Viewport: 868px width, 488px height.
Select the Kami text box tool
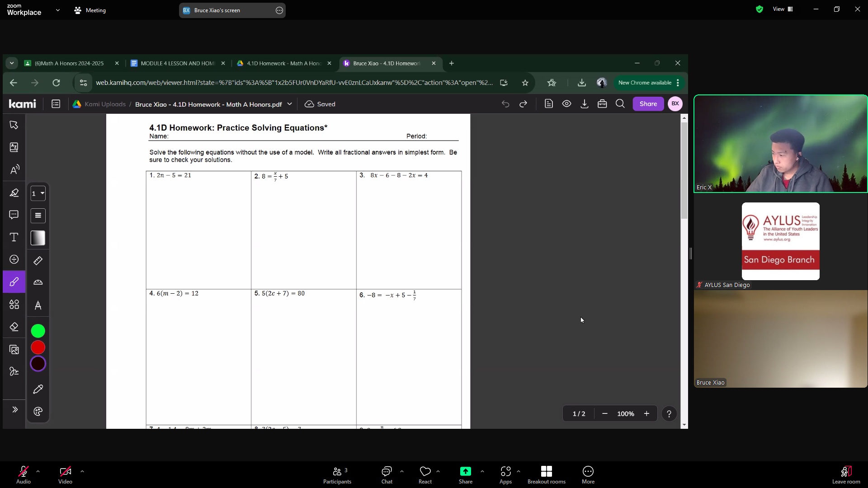14,237
